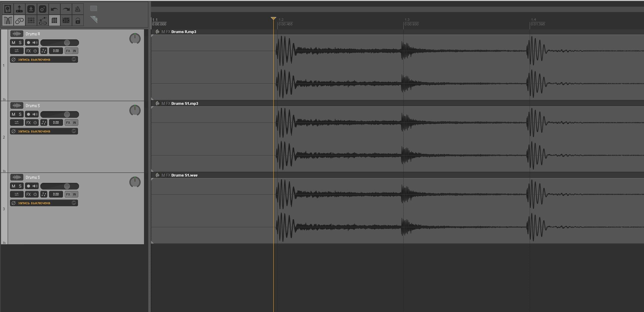This screenshot has width=644, height=312.
Task: Toggle record monitoring speaker on Drums R
Action: pos(35,42)
